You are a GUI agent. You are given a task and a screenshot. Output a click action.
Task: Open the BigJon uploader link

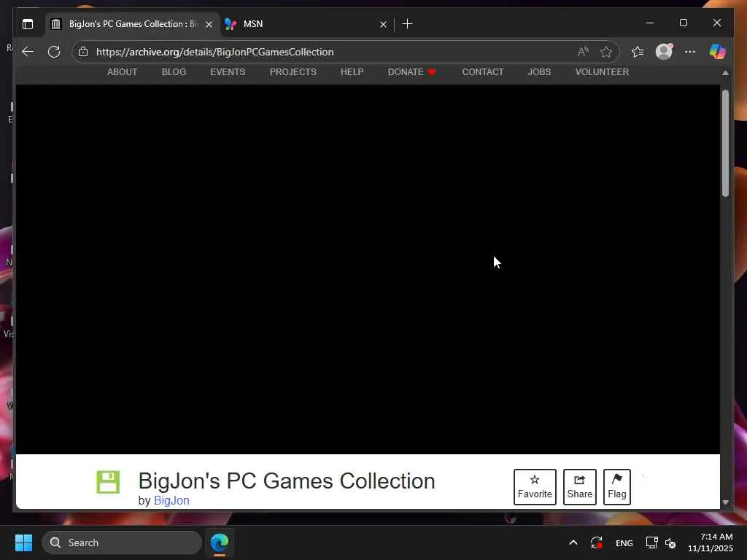171,500
